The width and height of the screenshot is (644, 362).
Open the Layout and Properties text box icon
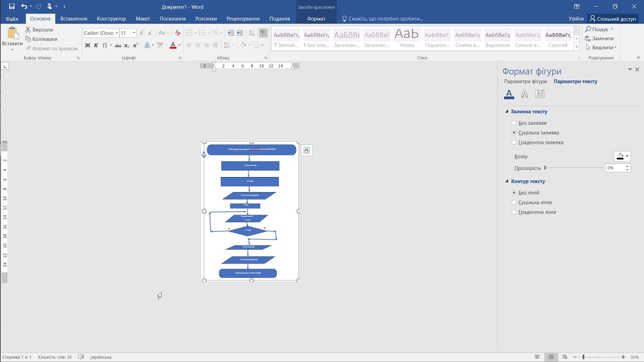coord(540,94)
